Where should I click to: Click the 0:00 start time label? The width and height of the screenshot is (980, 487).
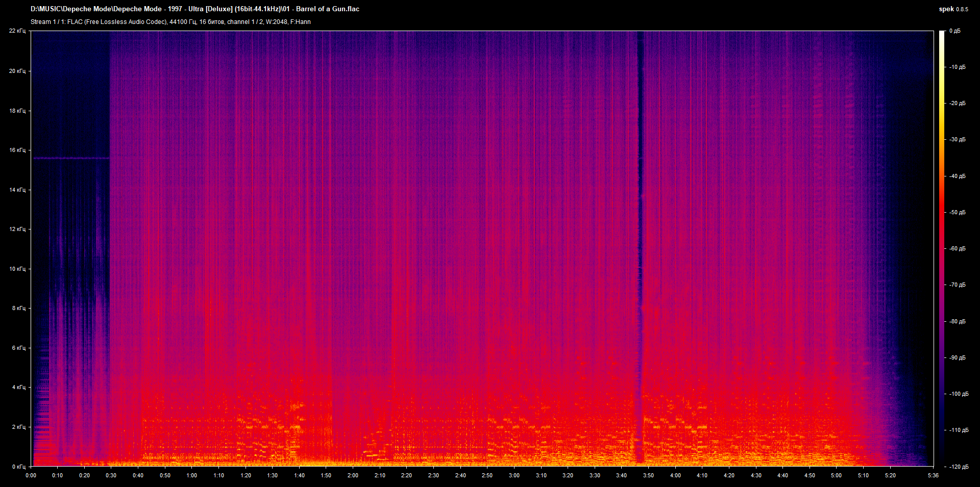pos(31,475)
